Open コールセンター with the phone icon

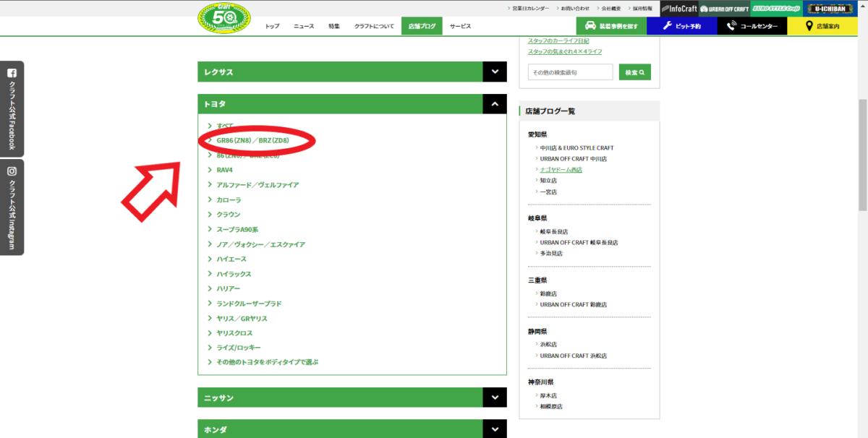[752, 26]
